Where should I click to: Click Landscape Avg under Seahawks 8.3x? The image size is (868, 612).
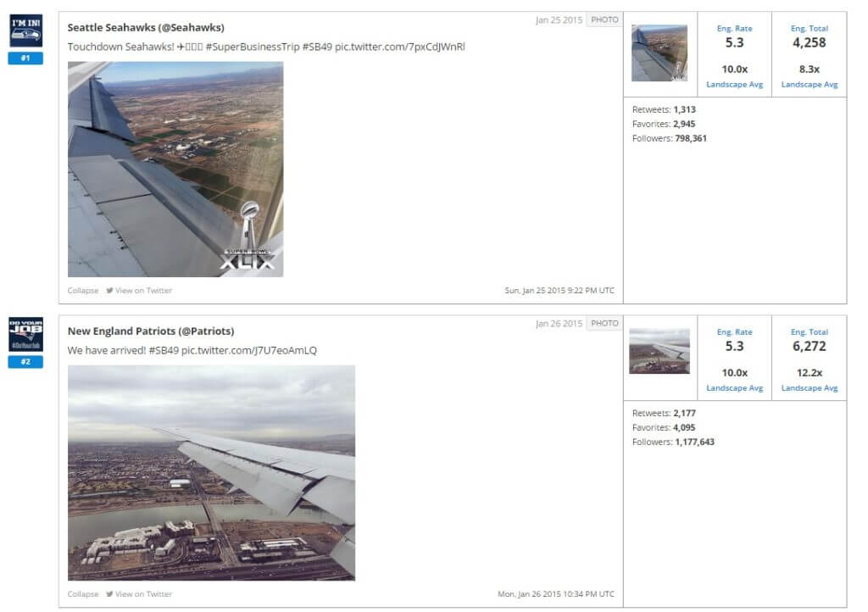click(810, 85)
